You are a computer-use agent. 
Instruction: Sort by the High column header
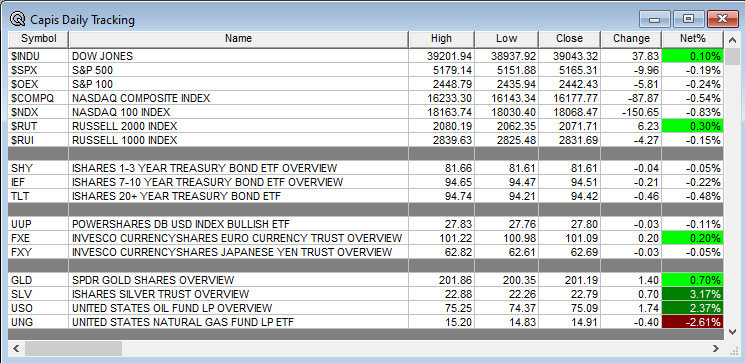click(x=441, y=39)
